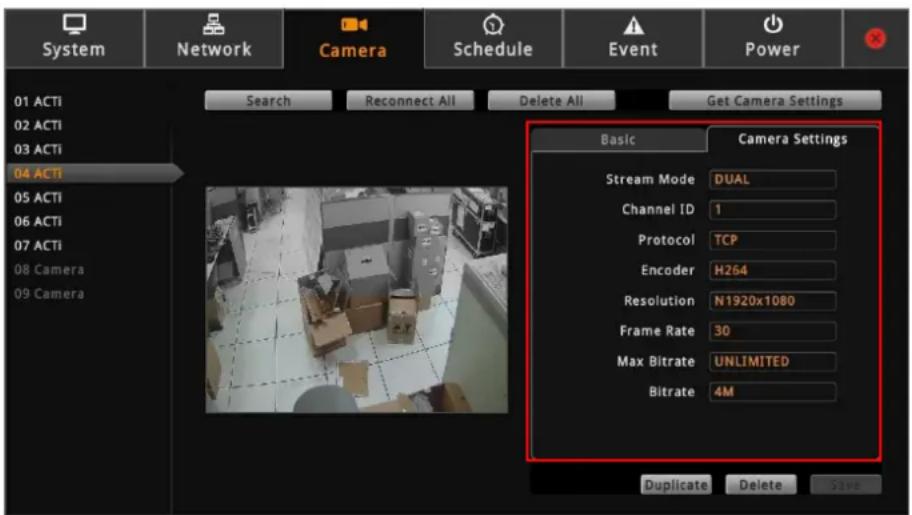Image resolution: width=912 pixels, height=515 pixels.
Task: Click the Delete button
Action: click(x=760, y=485)
